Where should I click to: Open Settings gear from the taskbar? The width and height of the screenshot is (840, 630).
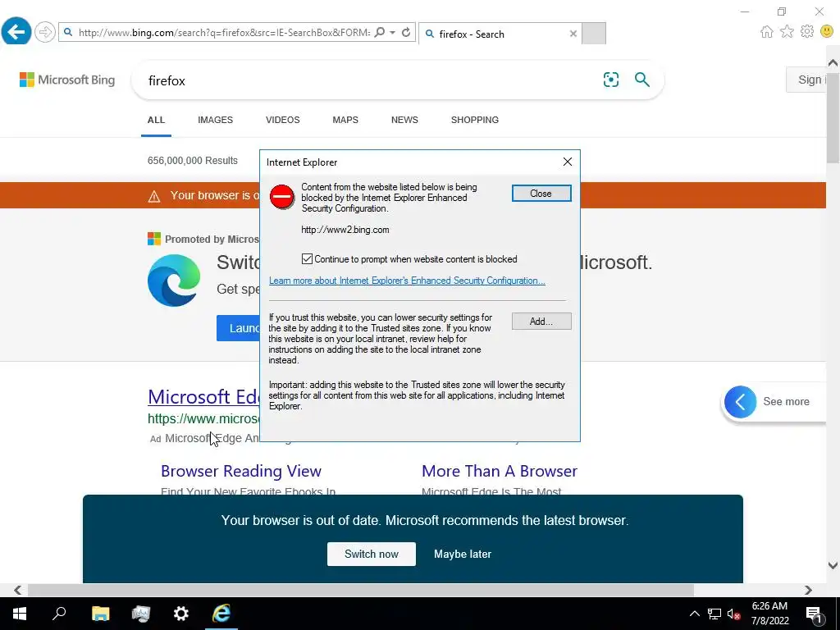pyautogui.click(x=181, y=614)
